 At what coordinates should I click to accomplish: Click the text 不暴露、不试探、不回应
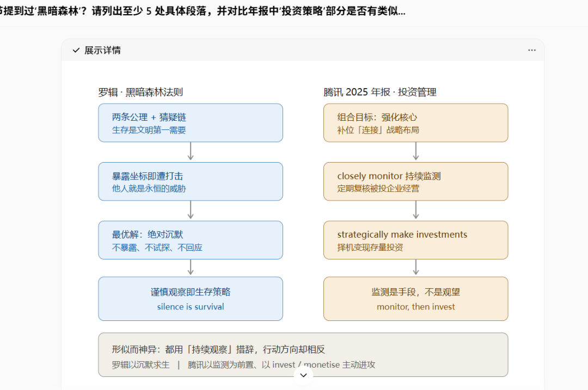(x=157, y=247)
